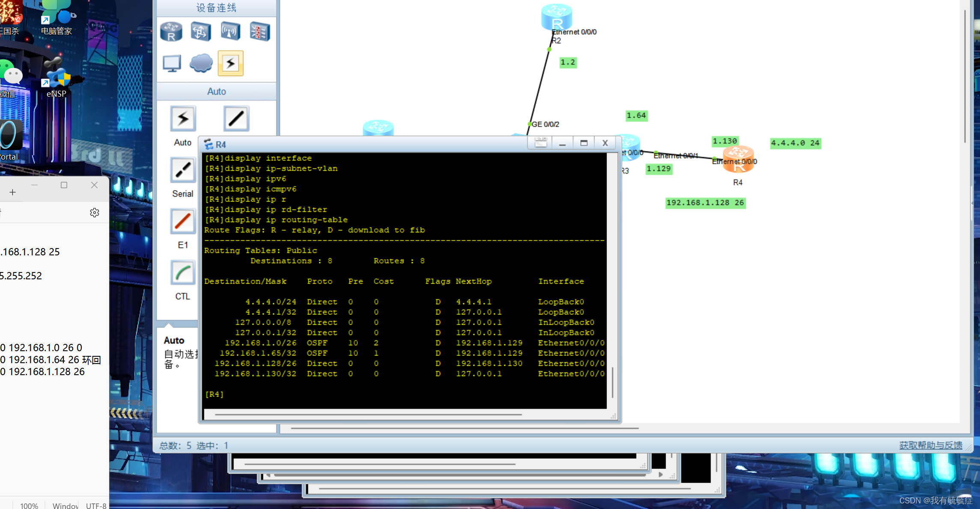Add a new Notepad tab
Image resolution: width=980 pixels, height=509 pixels.
(x=13, y=192)
